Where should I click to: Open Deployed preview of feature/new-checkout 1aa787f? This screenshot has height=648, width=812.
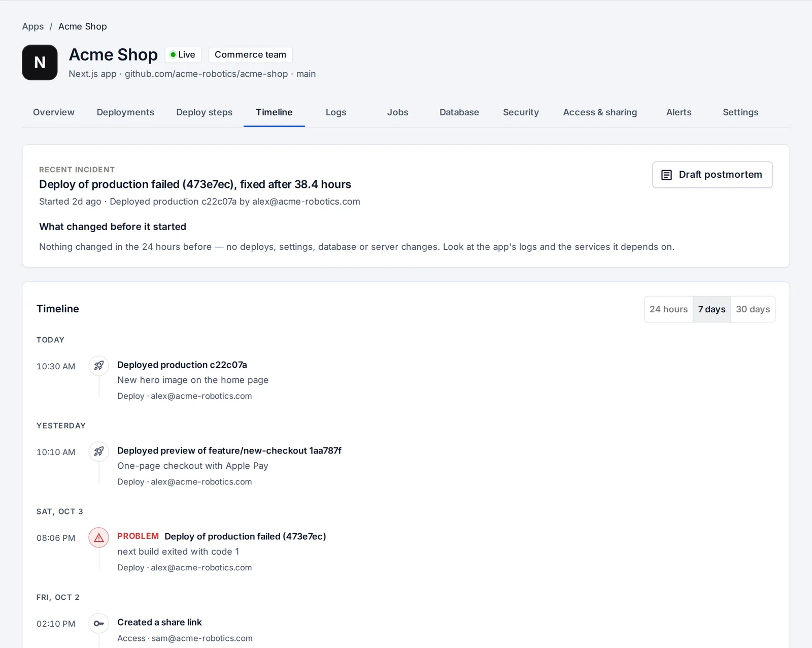[229, 450]
